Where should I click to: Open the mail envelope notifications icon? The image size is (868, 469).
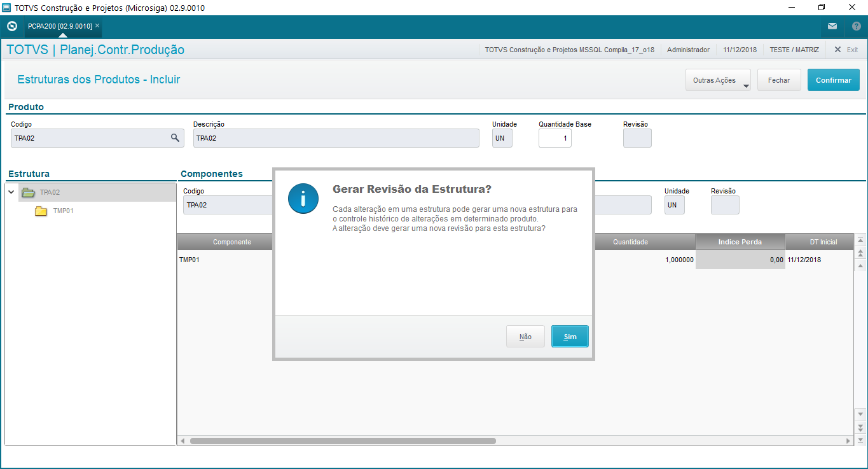pos(832,26)
